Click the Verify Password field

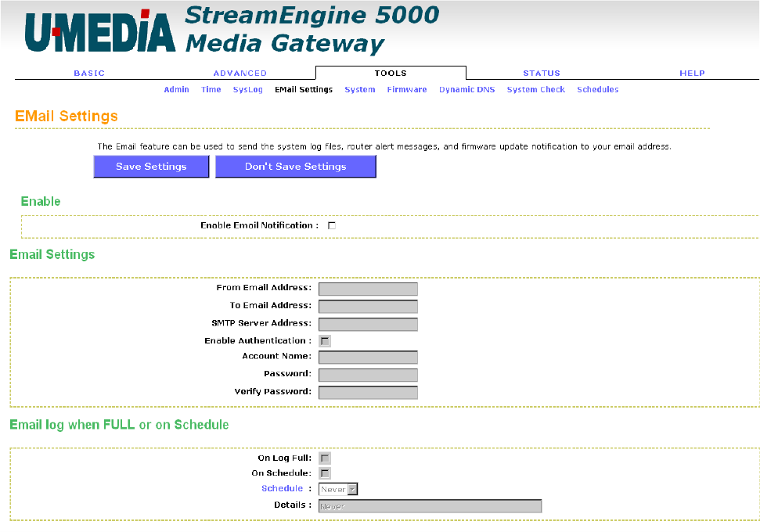368,393
